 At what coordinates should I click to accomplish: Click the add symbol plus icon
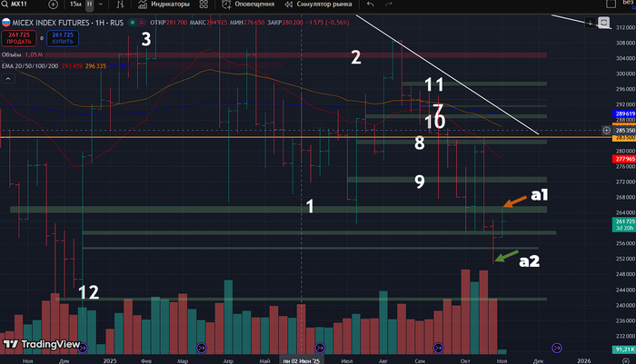[x=53, y=5]
